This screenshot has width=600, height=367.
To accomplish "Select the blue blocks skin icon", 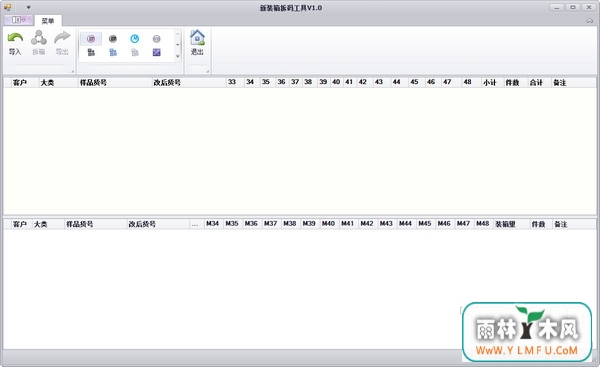I will point(113,52).
